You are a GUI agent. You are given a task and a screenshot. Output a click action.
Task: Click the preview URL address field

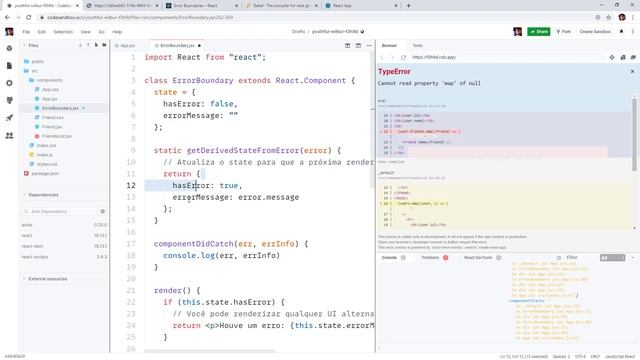point(506,58)
